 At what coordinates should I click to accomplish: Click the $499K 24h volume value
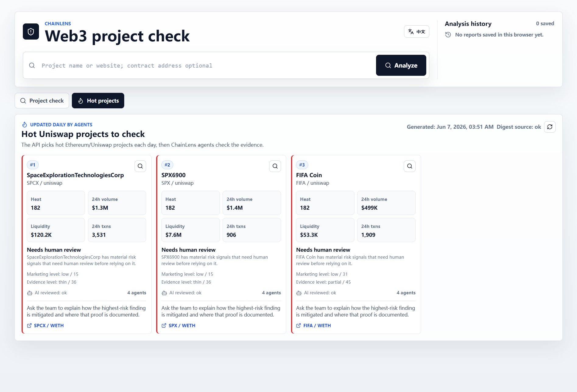[369, 208]
